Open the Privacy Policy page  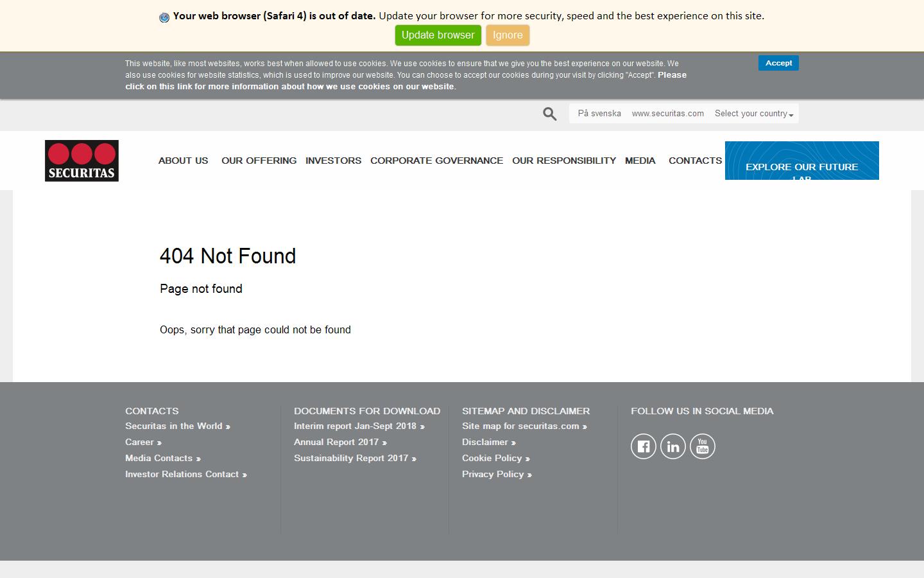[497, 474]
